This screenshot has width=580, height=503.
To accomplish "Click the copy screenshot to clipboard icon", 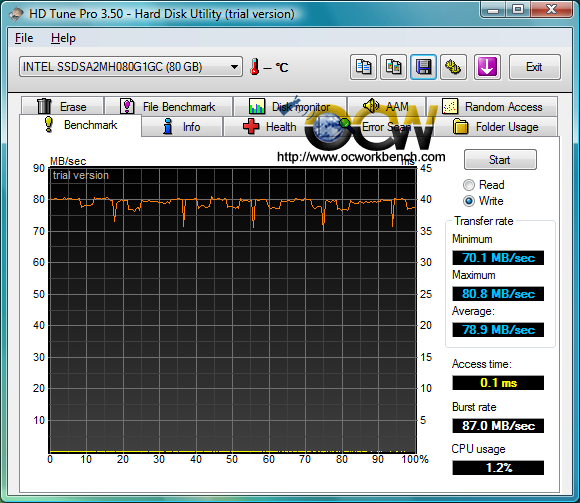I will (x=394, y=67).
